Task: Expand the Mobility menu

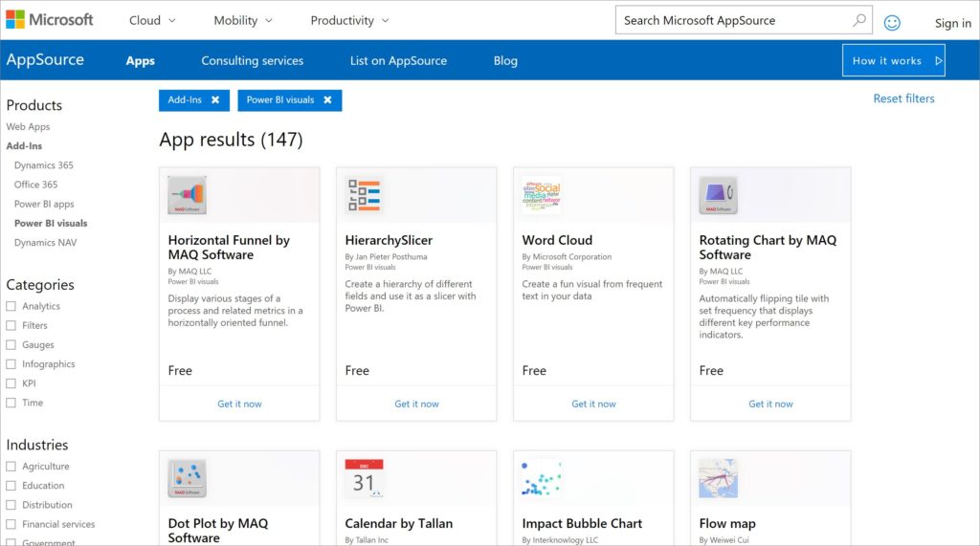Action: coord(242,21)
